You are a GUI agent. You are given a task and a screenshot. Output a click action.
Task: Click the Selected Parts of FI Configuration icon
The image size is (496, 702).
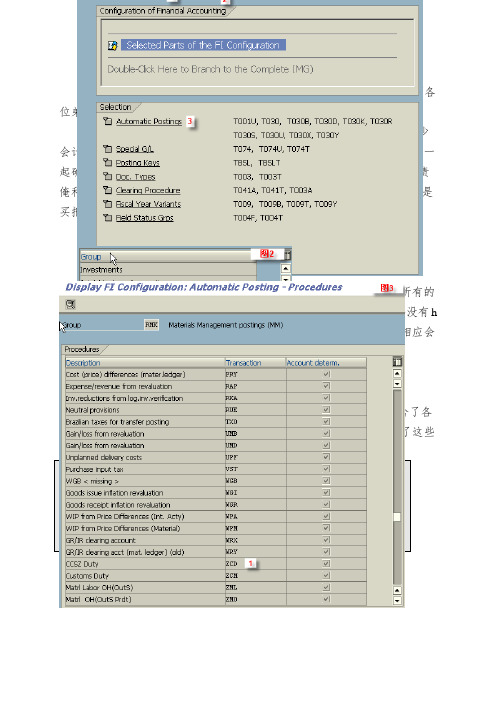coord(112,46)
